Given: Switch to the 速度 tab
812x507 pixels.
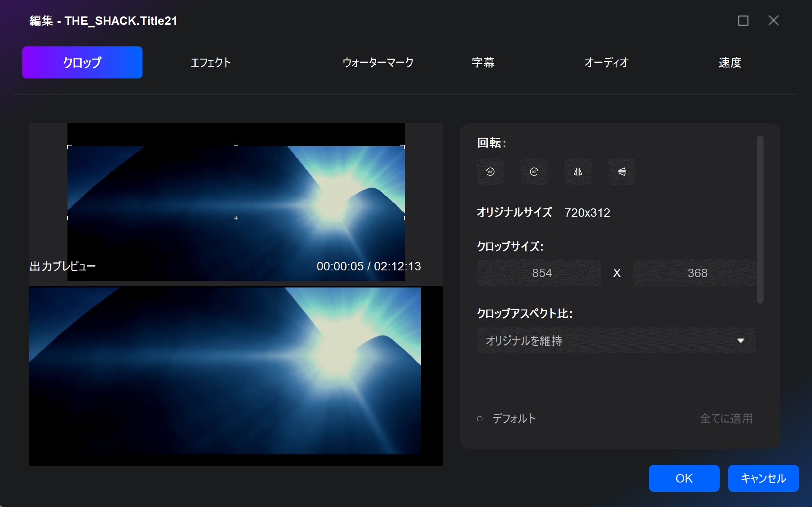Looking at the screenshot, I should point(730,62).
